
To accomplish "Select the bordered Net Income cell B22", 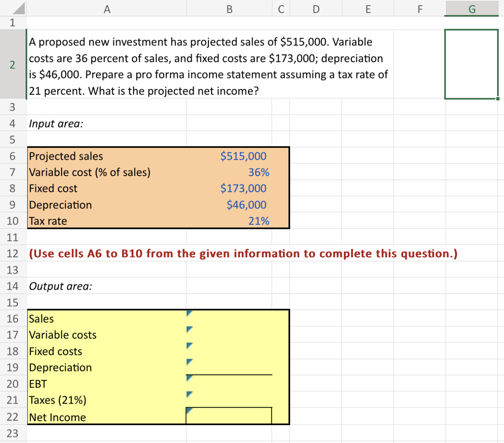I will [229, 416].
